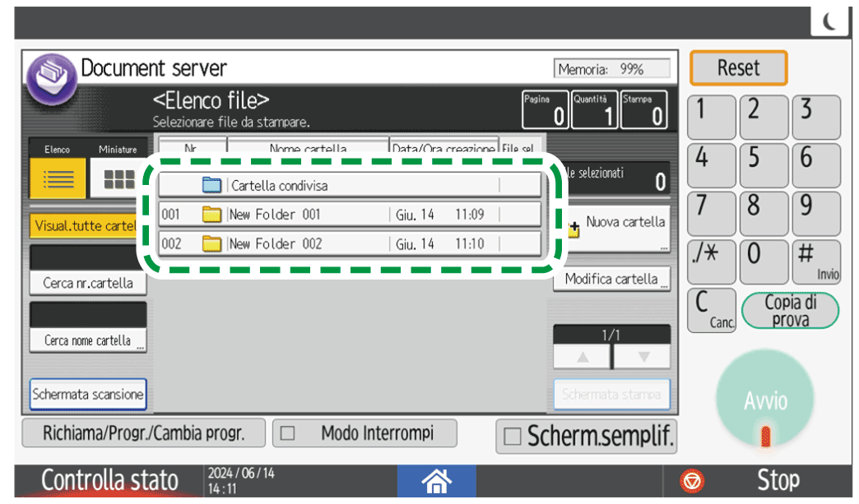Tap keypad number 1

pyautogui.click(x=712, y=117)
